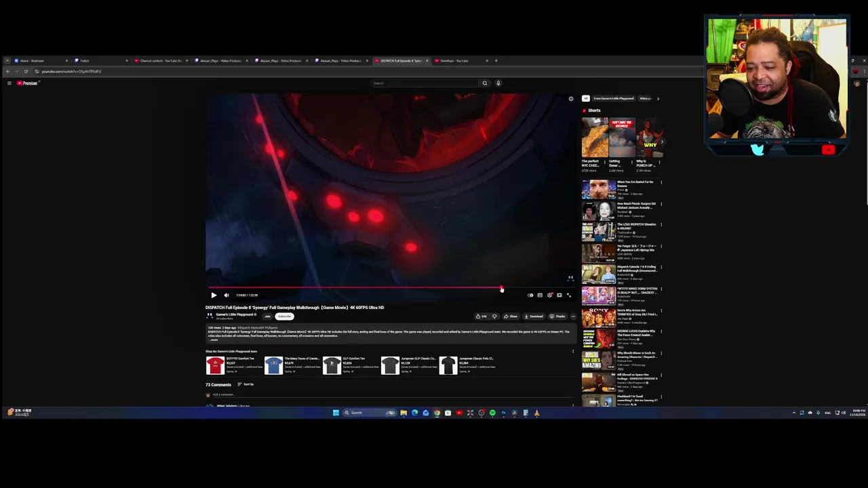The height and width of the screenshot is (488, 868).
Task: Open When You Get Bailed For No Reason
Action: coord(599,189)
